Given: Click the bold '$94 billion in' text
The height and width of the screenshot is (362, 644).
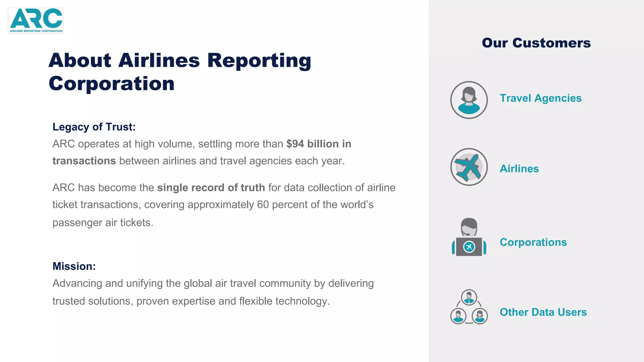Looking at the screenshot, I should 319,144.
